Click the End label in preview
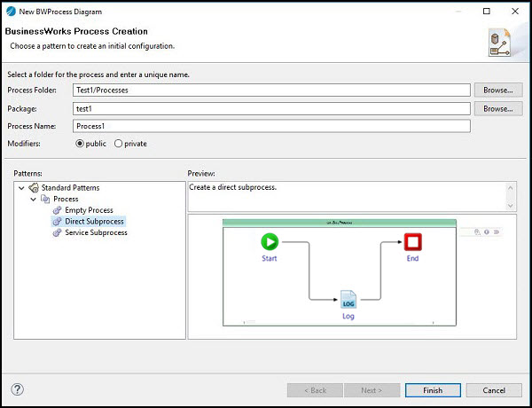Screen dimensions: 532x408 412,258
